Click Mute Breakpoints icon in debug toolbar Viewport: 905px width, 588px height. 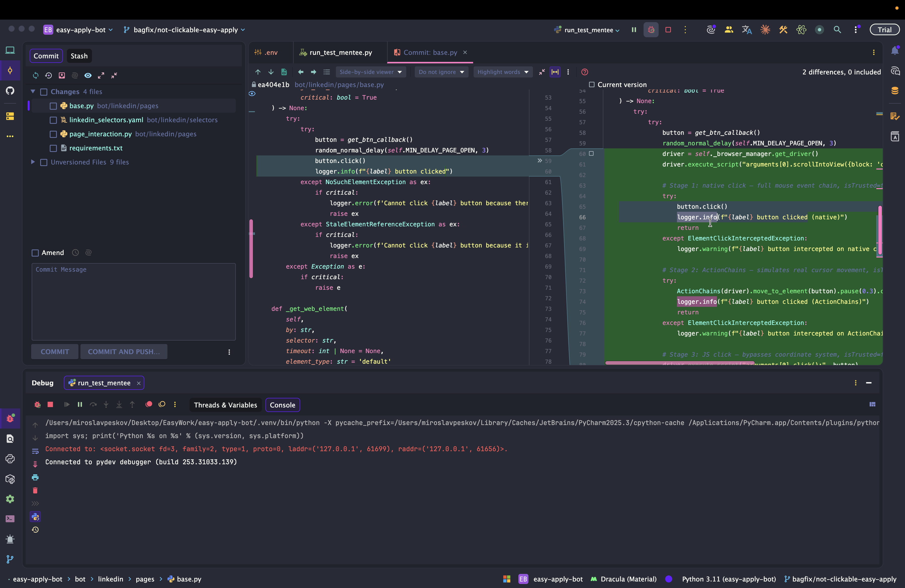pos(162,404)
